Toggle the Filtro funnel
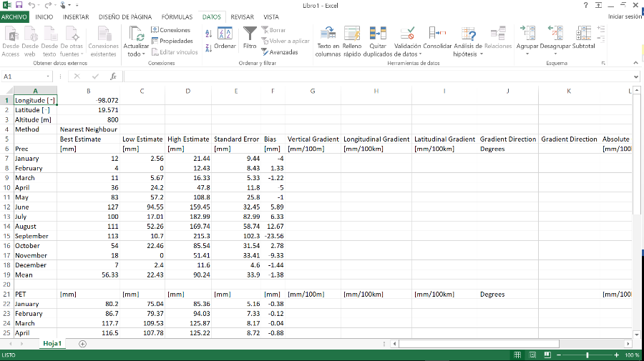Image resolution: width=644 pixels, height=361 pixels. [250, 38]
